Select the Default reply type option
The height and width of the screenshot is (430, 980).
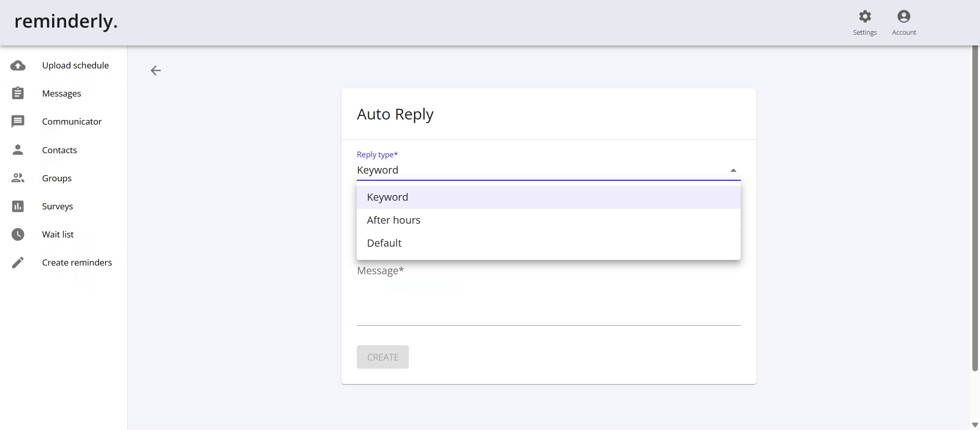(548, 243)
